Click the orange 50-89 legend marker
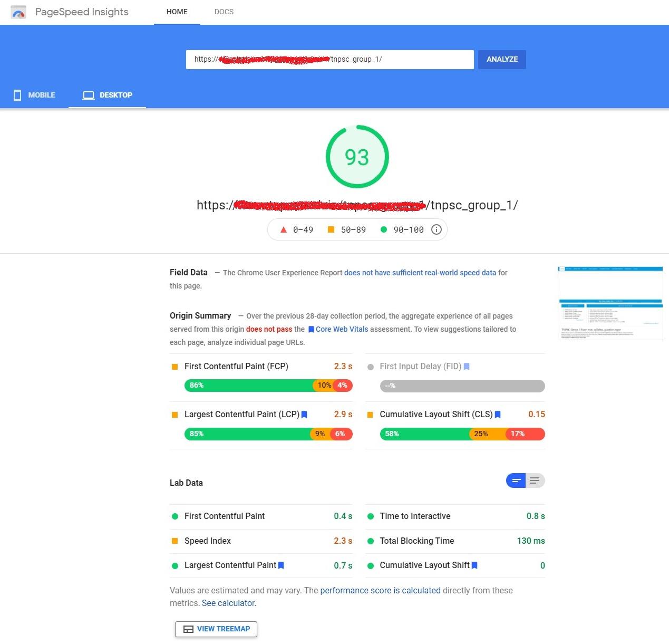The image size is (669, 644). tap(331, 229)
